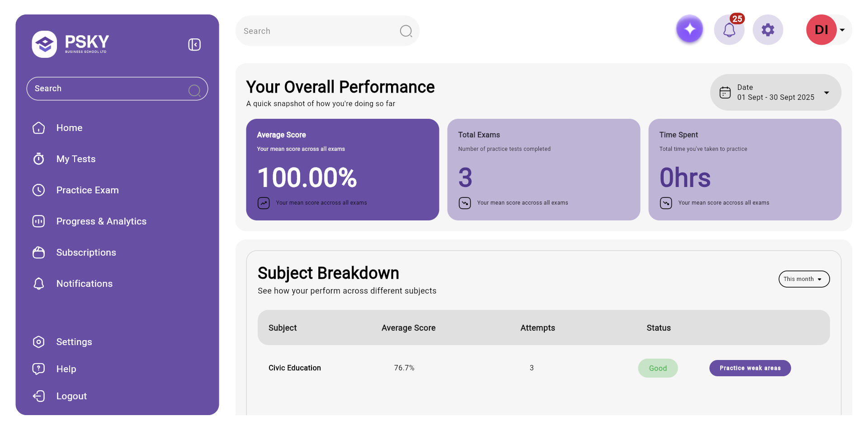The height and width of the screenshot is (430, 868).
Task: Click the sidebar search magnifier icon
Action: pyautogui.click(x=194, y=90)
